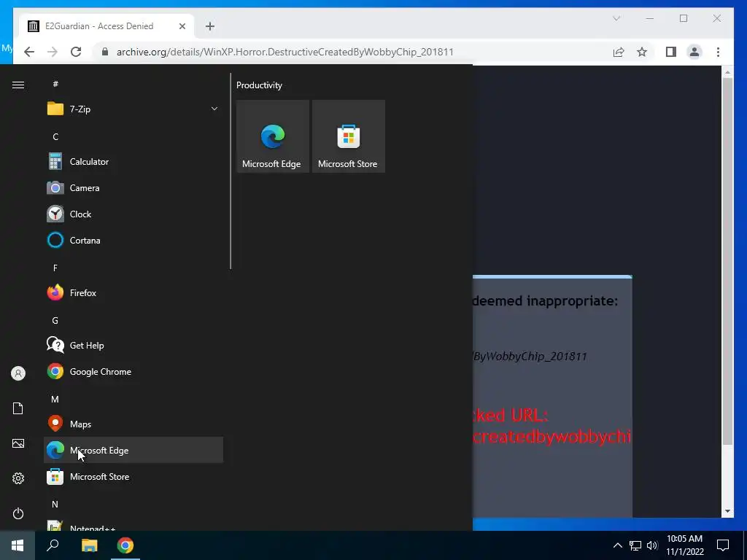
Task: Open the 7-Zip folder in the app list
Action: click(133, 109)
